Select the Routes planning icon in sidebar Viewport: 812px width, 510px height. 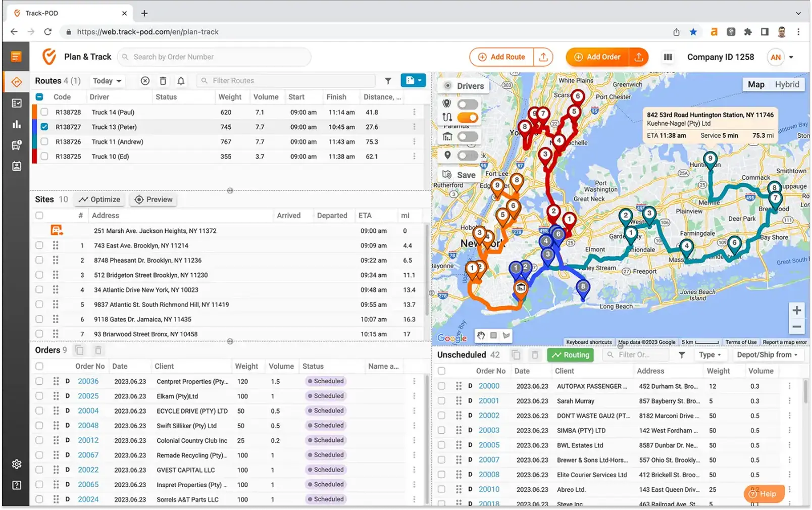(17, 81)
